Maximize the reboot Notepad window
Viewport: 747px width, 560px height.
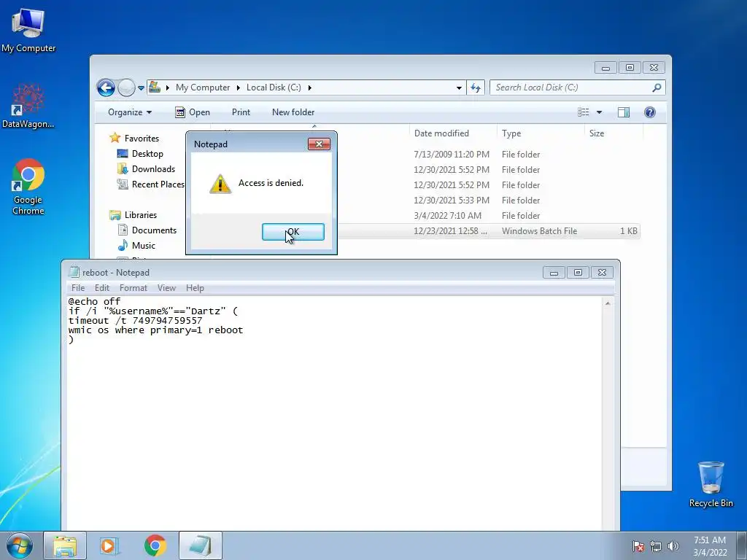(578, 273)
